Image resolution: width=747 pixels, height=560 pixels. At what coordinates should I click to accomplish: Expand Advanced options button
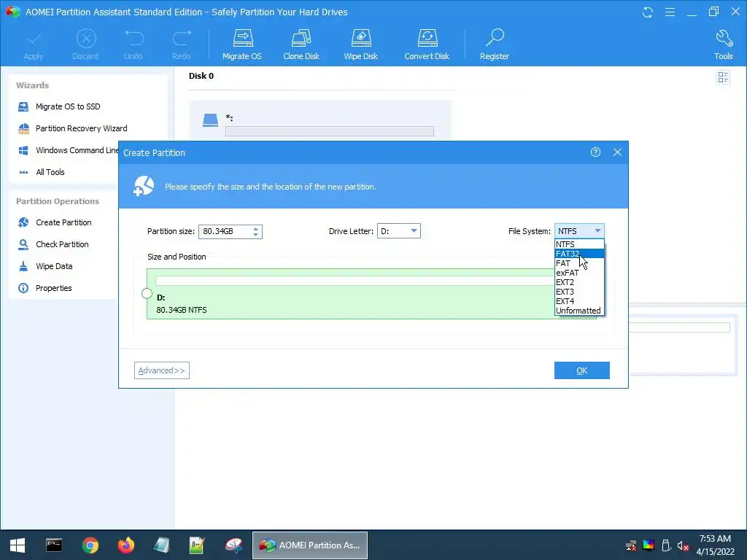(x=162, y=370)
